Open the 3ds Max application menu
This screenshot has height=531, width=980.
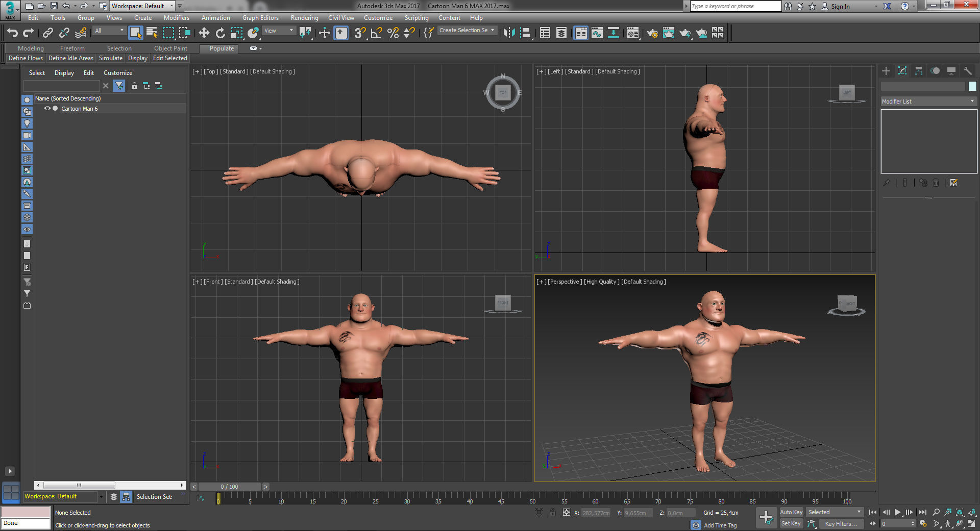[x=10, y=10]
